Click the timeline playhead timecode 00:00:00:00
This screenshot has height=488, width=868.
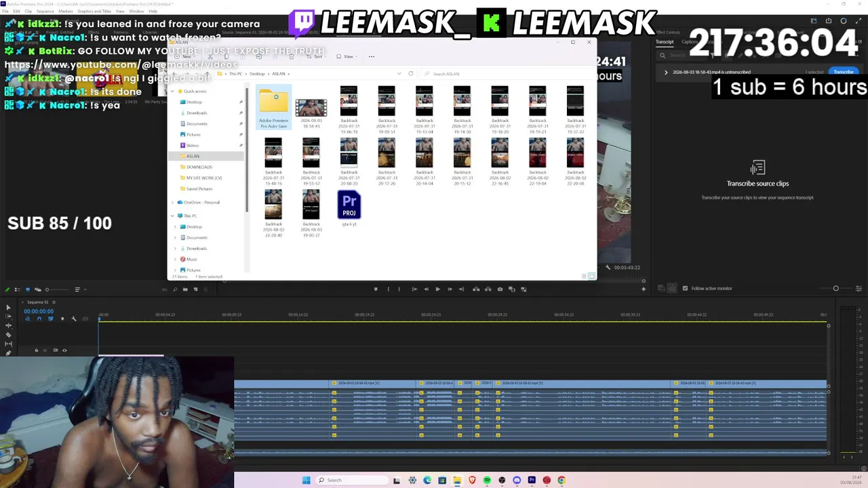click(39, 311)
